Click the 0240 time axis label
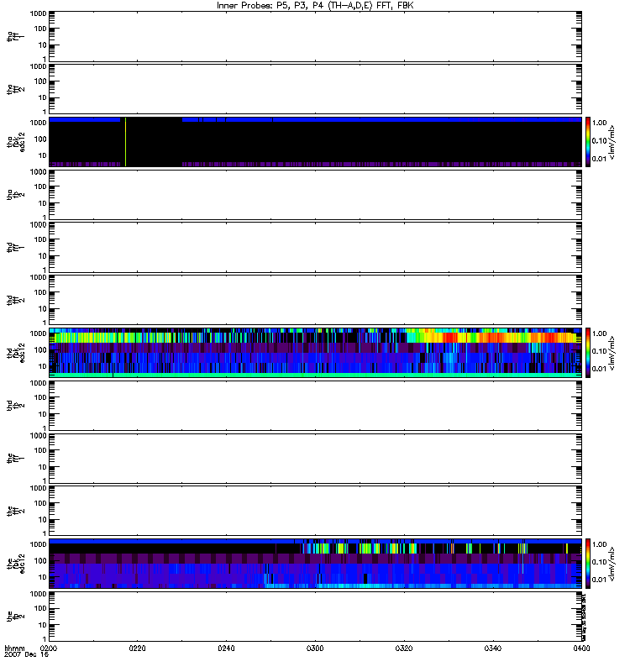The width and height of the screenshot is (630, 672). pos(226,648)
